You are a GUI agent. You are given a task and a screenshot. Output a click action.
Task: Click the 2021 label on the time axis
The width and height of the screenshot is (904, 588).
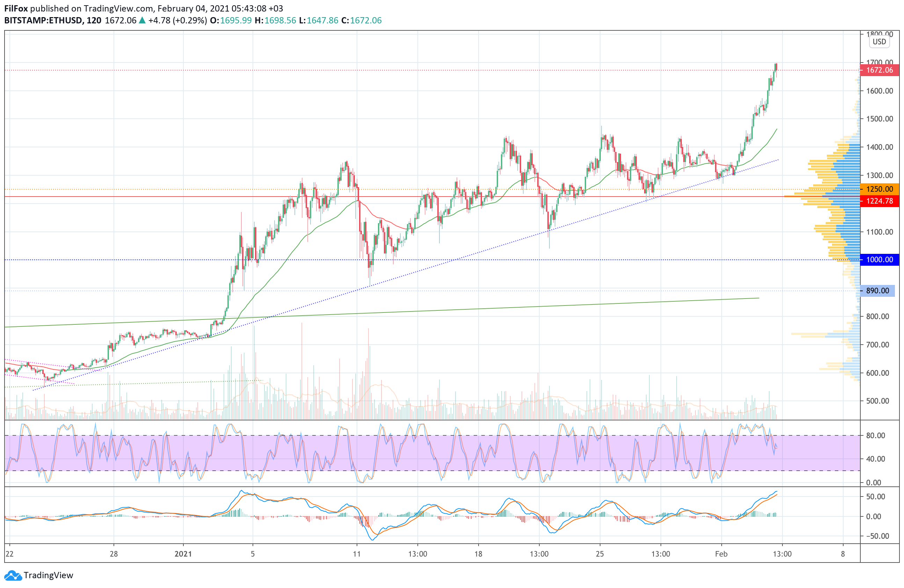tap(183, 554)
